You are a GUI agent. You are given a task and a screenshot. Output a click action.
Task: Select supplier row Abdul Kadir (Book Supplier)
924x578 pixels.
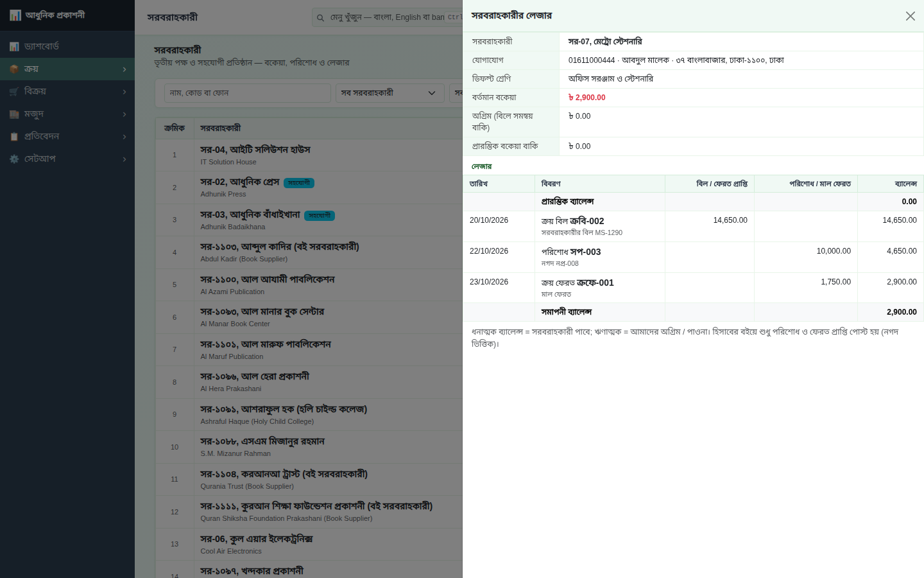pos(309,252)
